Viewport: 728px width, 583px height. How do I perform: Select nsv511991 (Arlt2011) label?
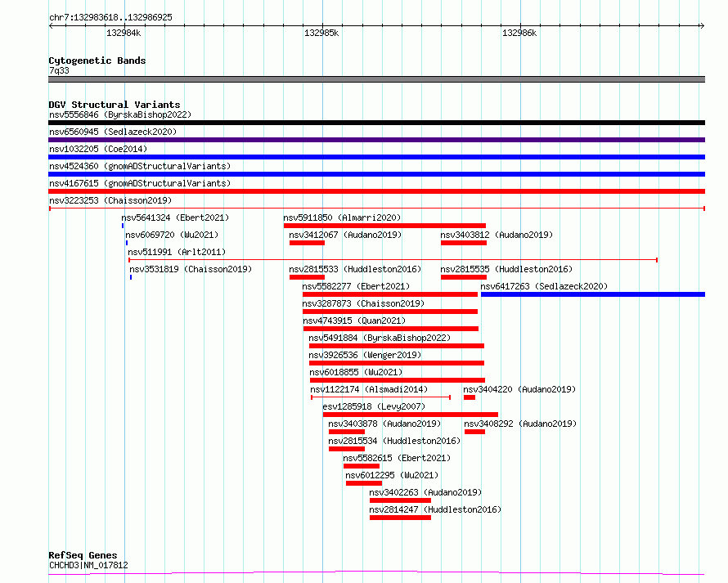pos(177,252)
